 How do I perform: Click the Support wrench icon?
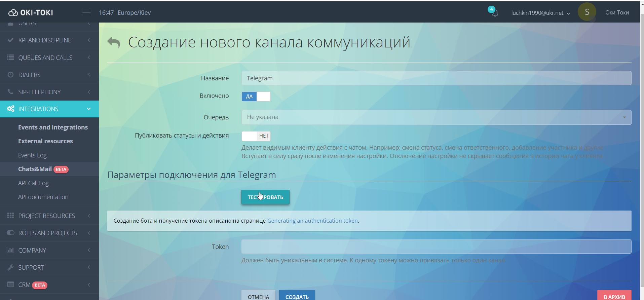11,267
